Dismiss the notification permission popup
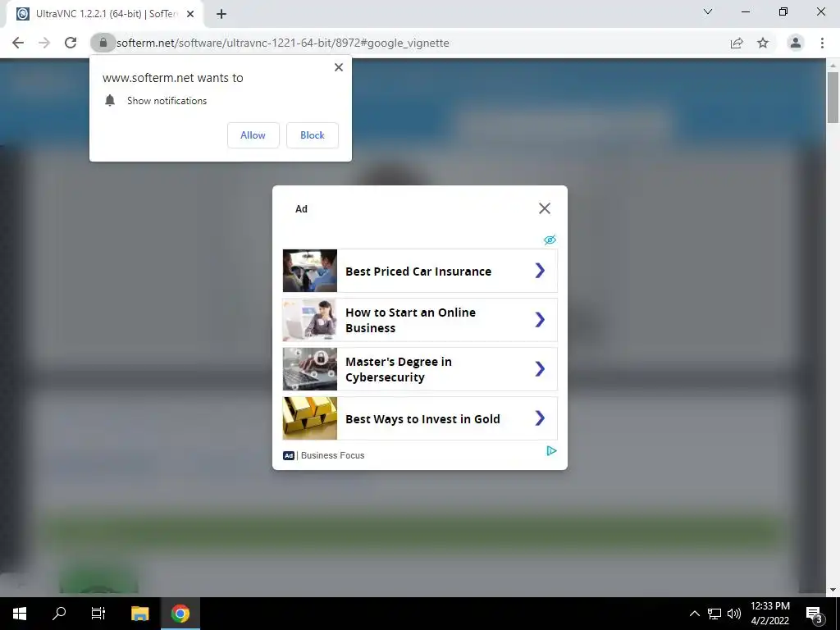Viewport: 840px width, 630px height. (x=339, y=67)
